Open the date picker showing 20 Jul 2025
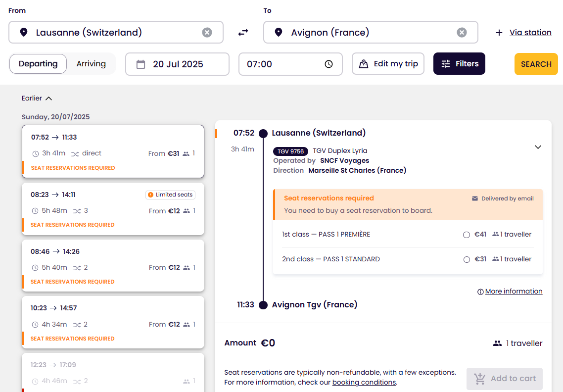Image resolution: width=563 pixels, height=392 pixels. pos(178,64)
